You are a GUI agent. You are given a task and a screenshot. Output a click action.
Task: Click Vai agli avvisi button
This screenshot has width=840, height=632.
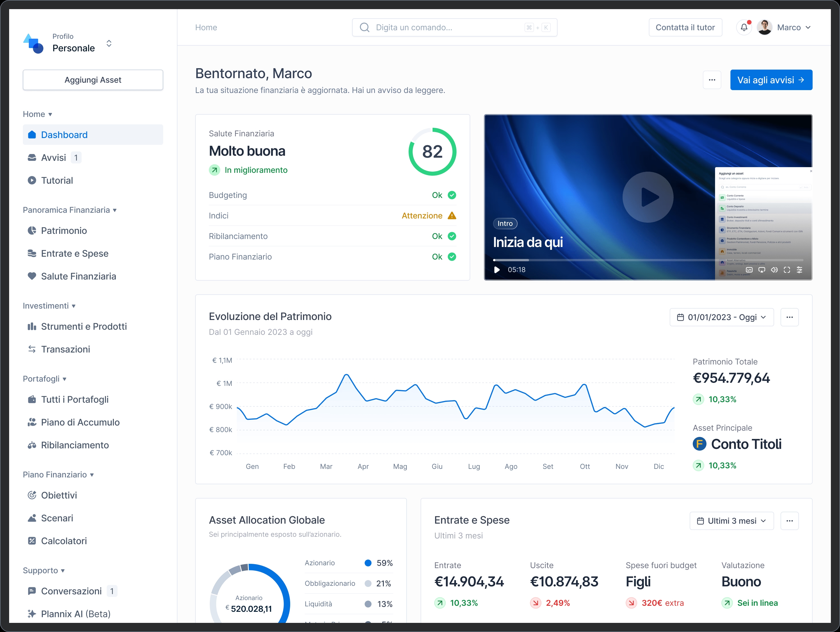pos(771,80)
